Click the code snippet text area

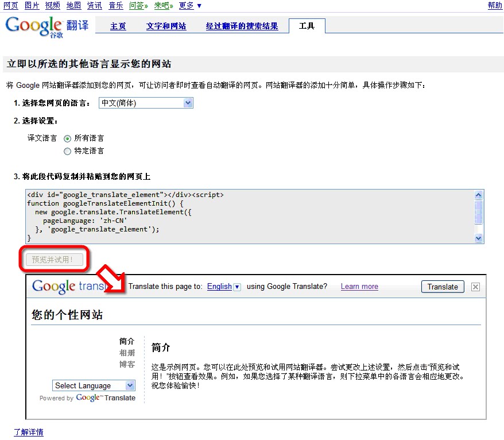250,217
